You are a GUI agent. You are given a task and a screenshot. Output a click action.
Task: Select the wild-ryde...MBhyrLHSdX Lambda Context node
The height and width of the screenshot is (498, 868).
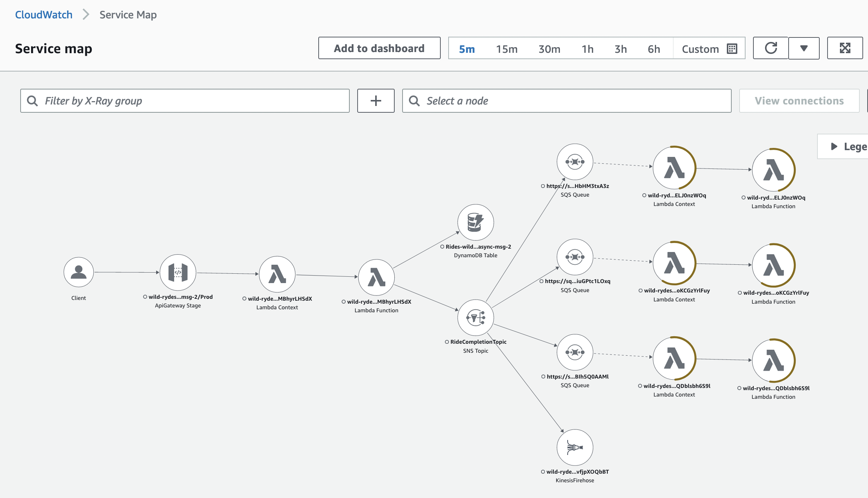277,274
